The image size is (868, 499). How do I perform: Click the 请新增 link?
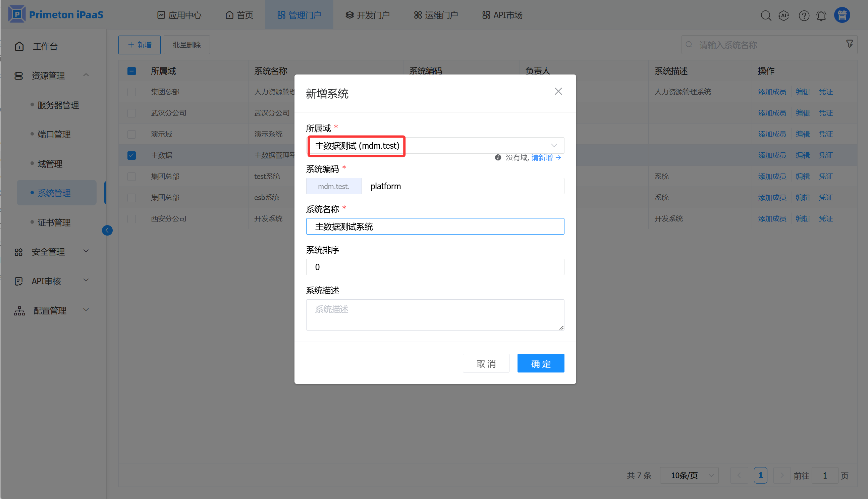click(542, 157)
